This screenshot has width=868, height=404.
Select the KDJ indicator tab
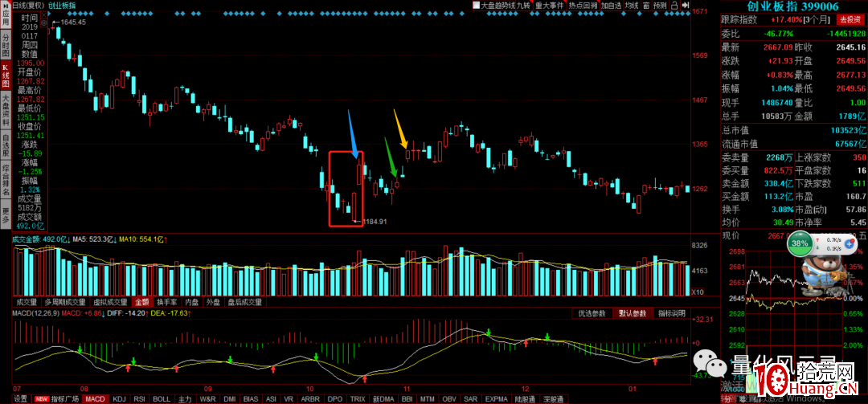point(119,398)
